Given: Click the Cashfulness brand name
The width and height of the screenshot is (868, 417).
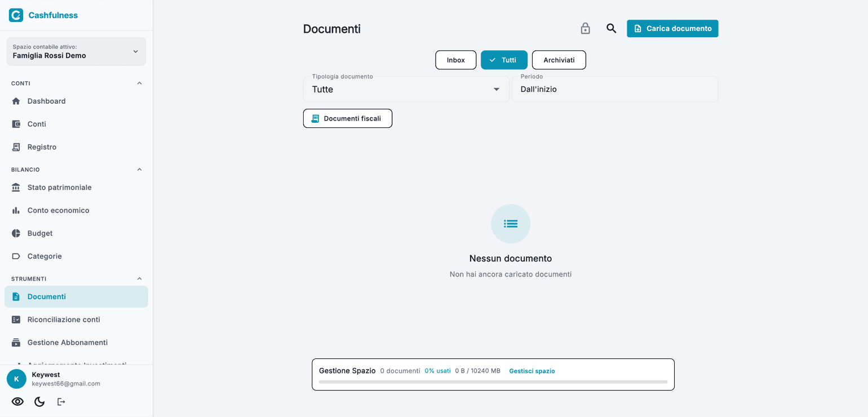Looking at the screenshot, I should 53,15.
